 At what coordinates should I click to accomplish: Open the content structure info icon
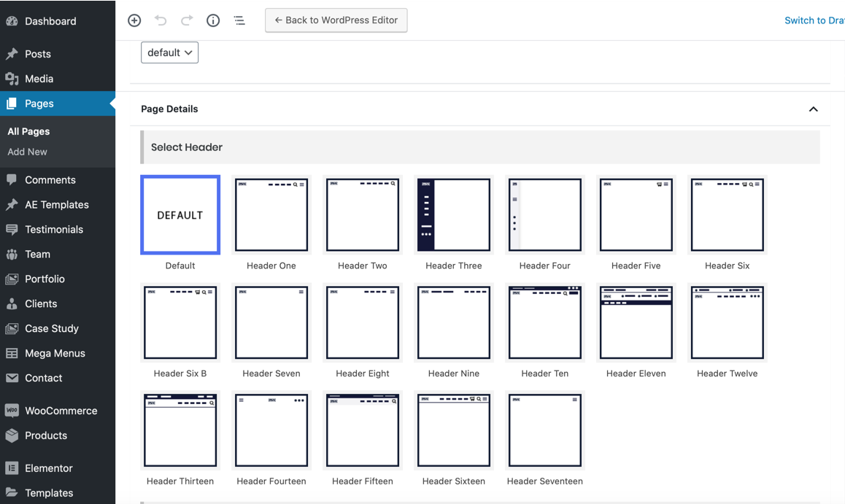213,20
